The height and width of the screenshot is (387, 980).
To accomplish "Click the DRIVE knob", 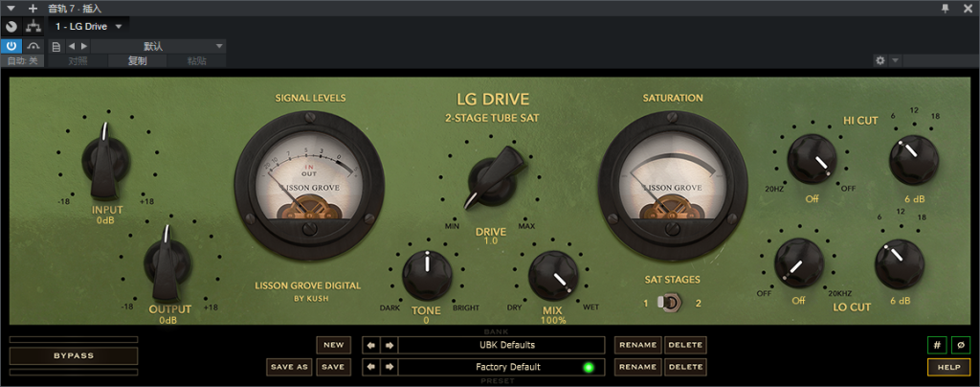I will click(x=494, y=178).
